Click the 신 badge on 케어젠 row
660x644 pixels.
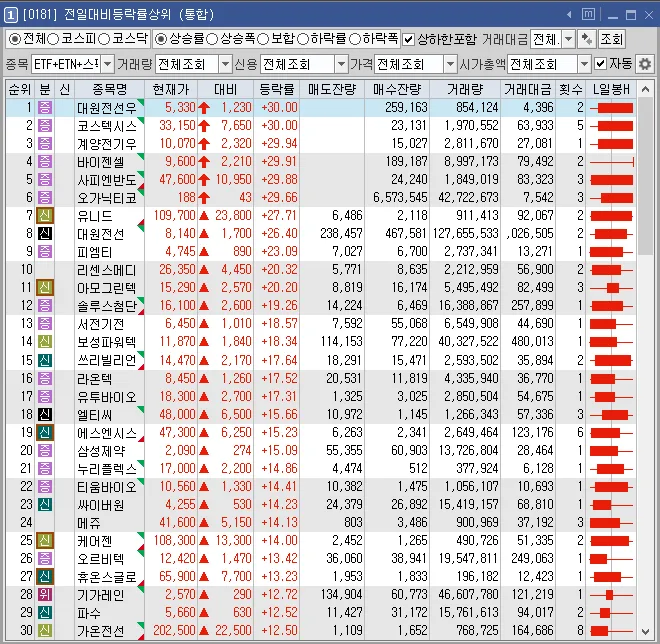tap(45, 540)
